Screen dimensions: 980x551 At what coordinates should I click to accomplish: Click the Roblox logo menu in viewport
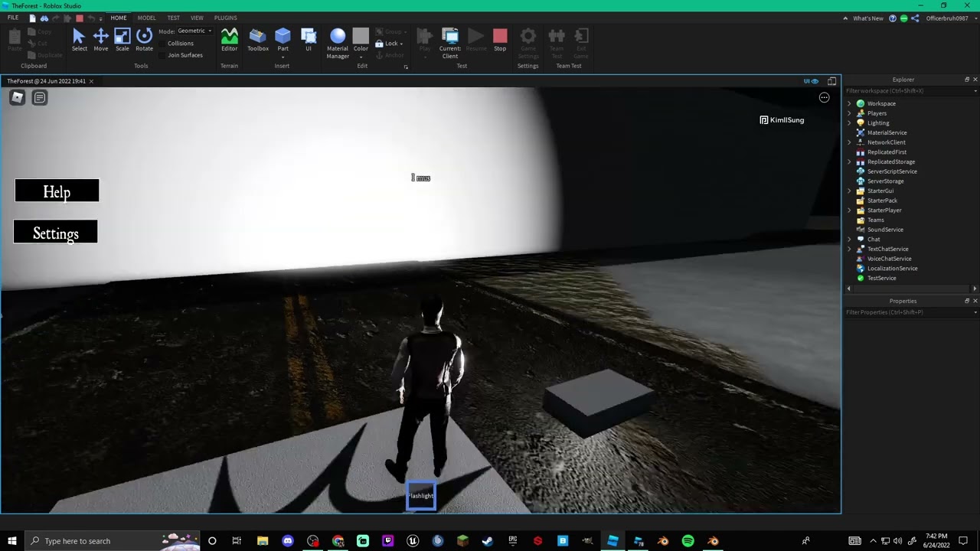tap(17, 97)
